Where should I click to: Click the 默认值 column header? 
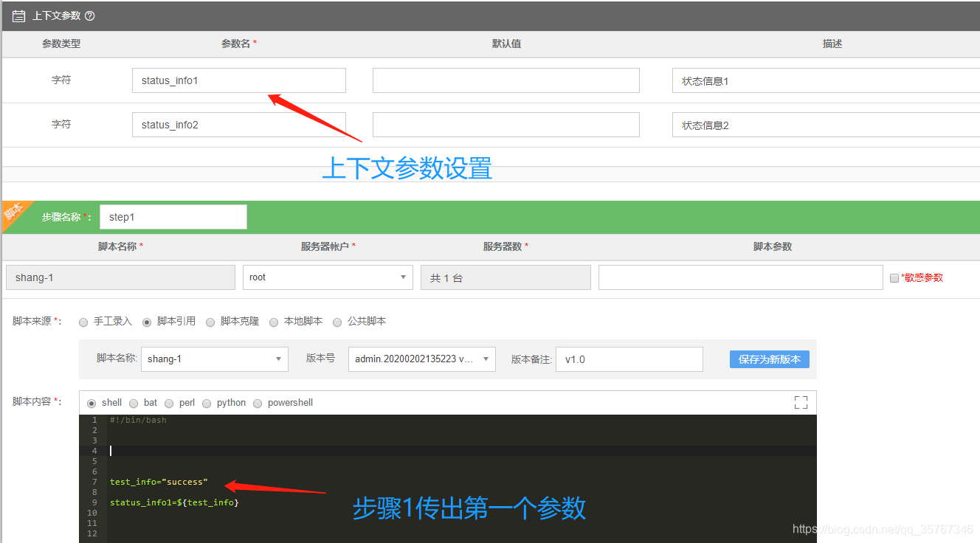(x=506, y=44)
